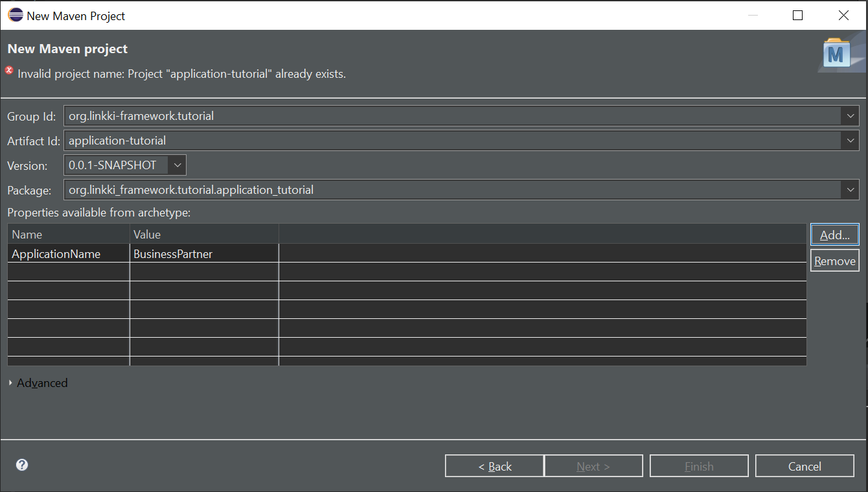Open the Group Id dropdown

click(x=851, y=115)
